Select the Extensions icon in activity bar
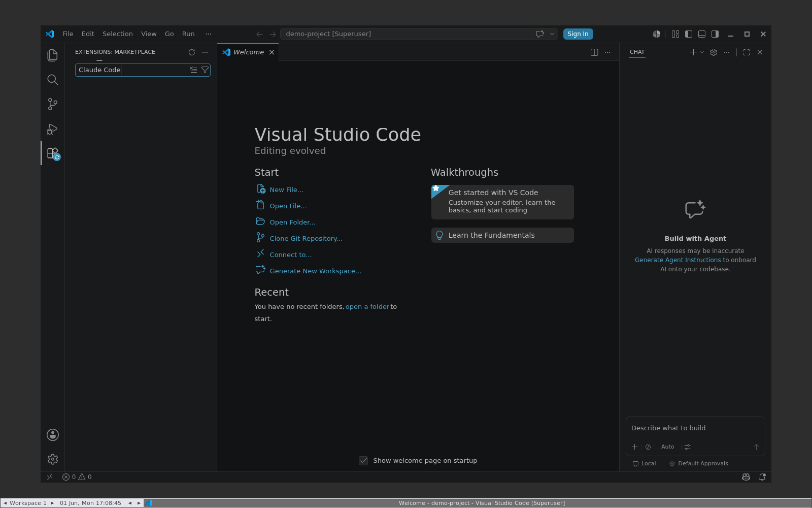The width and height of the screenshot is (812, 508). pyautogui.click(x=53, y=153)
